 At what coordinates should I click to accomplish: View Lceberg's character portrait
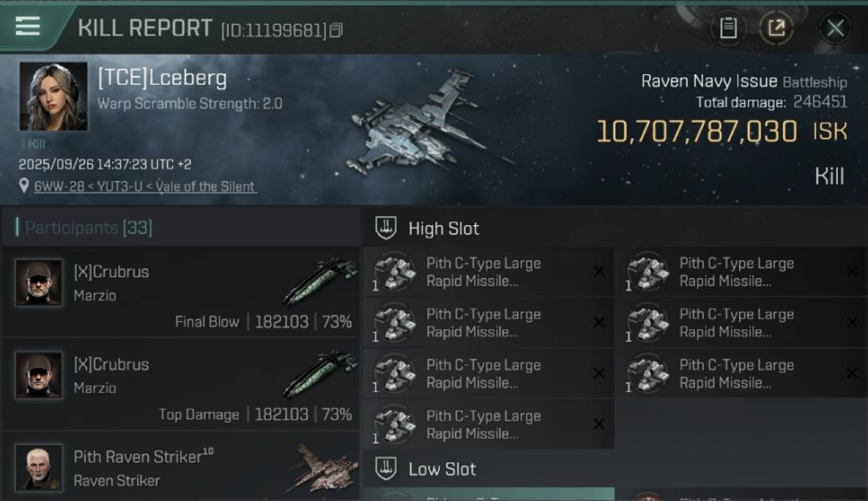point(53,96)
